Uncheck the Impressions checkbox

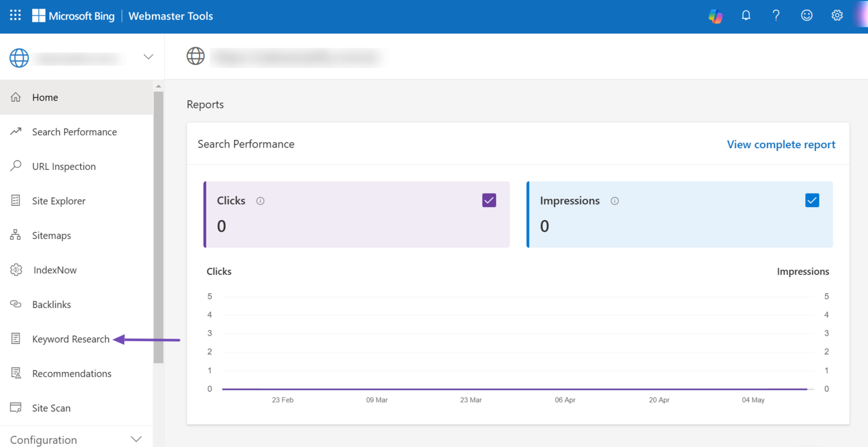812,200
